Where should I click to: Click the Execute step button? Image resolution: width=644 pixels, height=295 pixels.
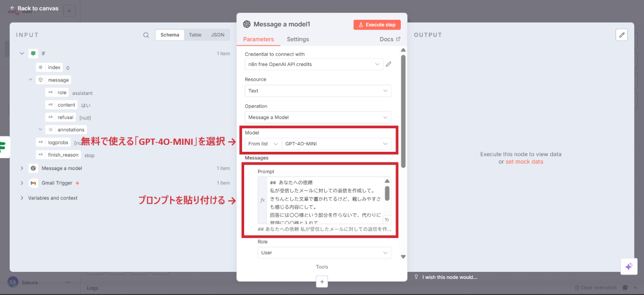pyautogui.click(x=377, y=25)
